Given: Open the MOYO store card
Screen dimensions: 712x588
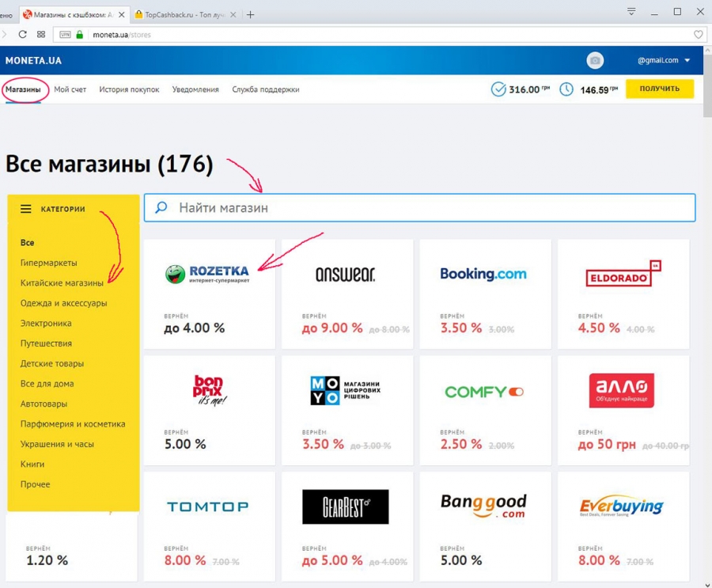Looking at the screenshot, I should coord(347,410).
